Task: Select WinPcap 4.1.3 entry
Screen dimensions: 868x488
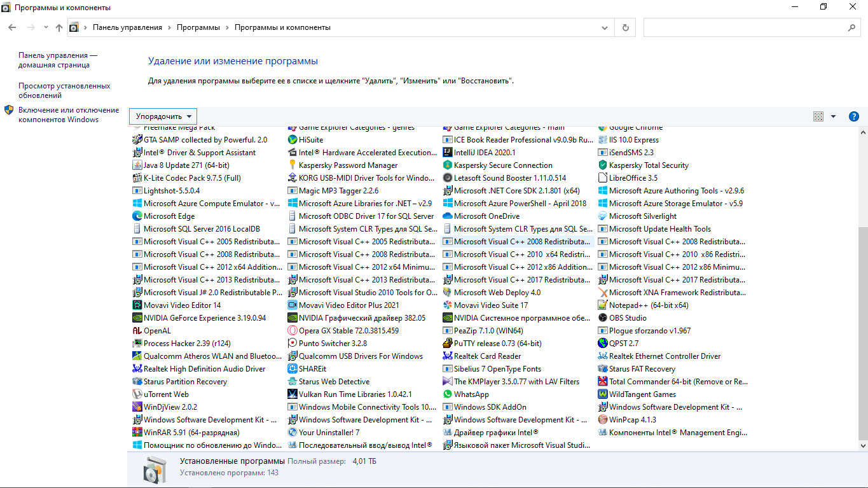Action: click(x=627, y=420)
